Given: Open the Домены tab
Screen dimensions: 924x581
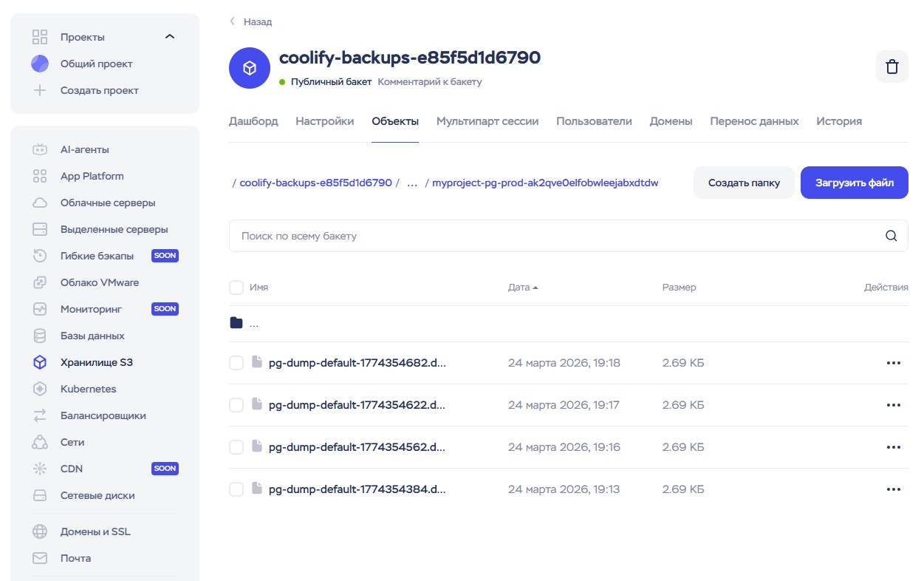Looking at the screenshot, I should [671, 121].
